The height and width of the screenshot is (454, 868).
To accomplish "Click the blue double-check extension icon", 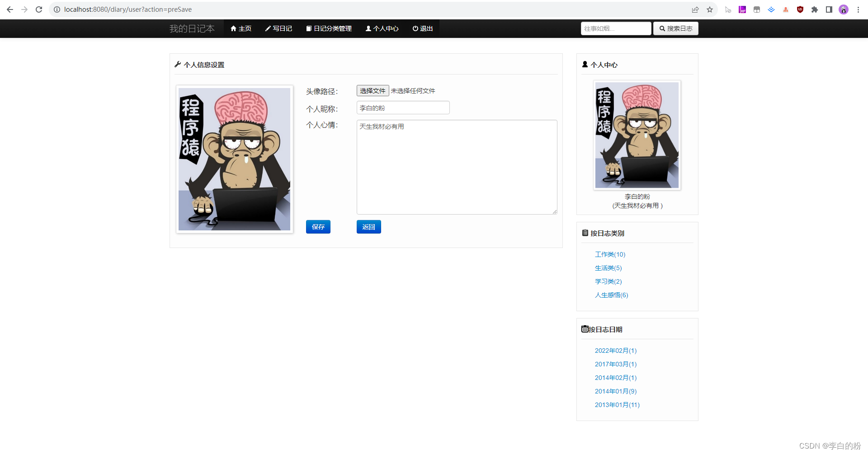I will pyautogui.click(x=771, y=9).
